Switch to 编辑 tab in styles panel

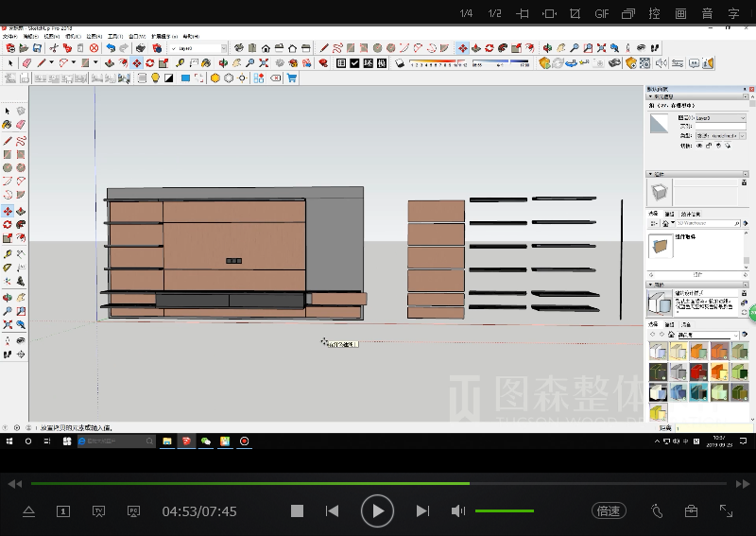coord(669,324)
